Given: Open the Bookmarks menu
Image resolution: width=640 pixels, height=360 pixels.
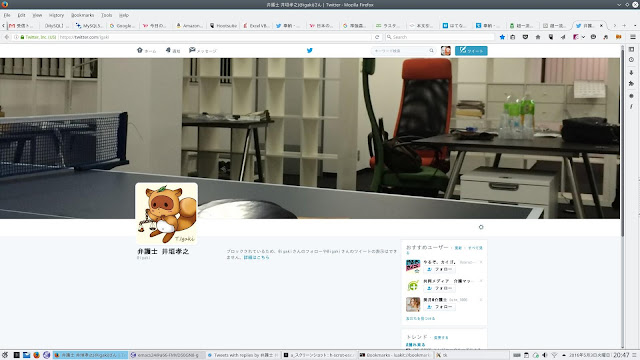Looking at the screenshot, I should tap(82, 15).
